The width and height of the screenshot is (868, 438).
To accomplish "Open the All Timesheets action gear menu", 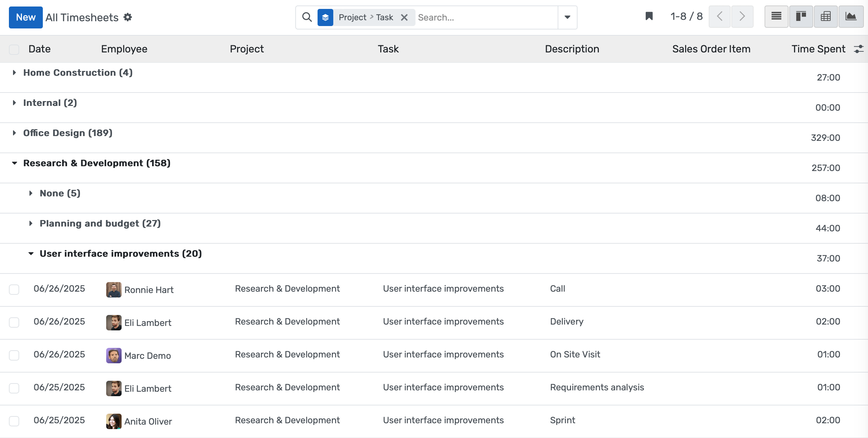I will click(128, 17).
